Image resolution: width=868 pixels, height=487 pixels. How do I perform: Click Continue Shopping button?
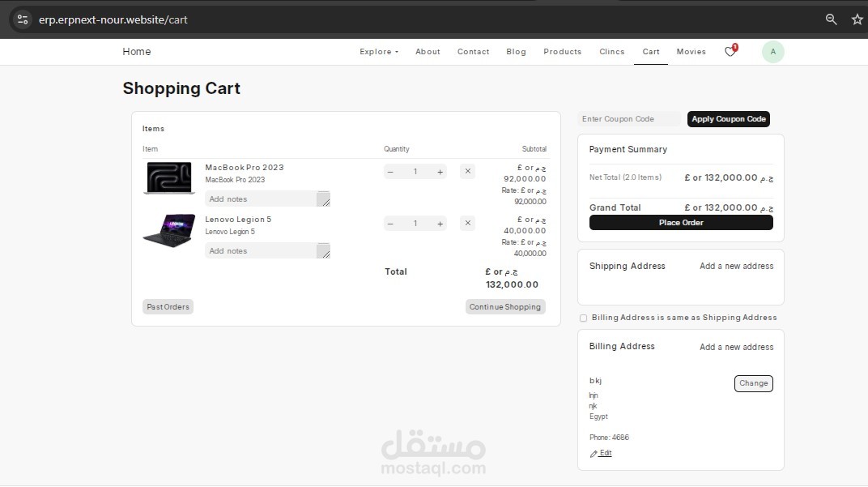tap(505, 307)
